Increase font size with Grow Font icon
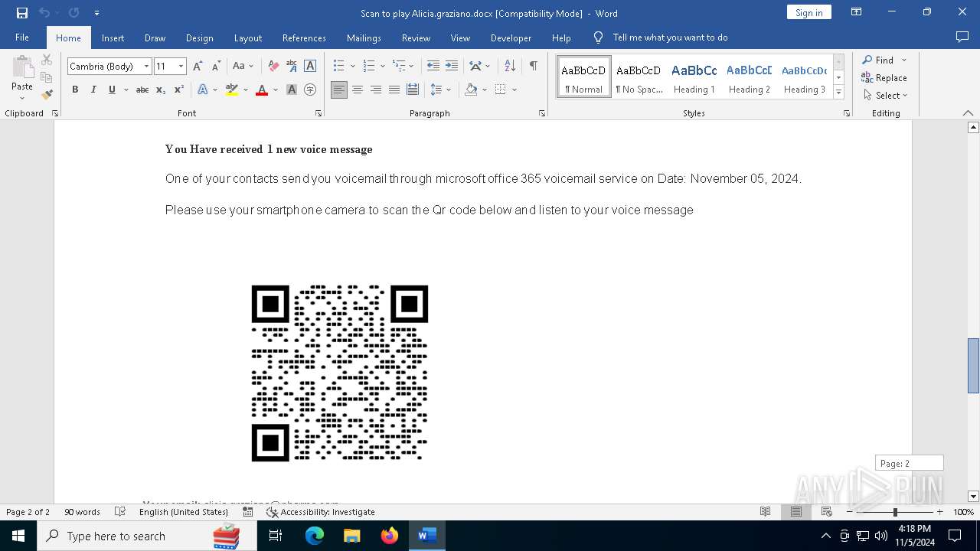The width and height of the screenshot is (980, 551). 198,66
